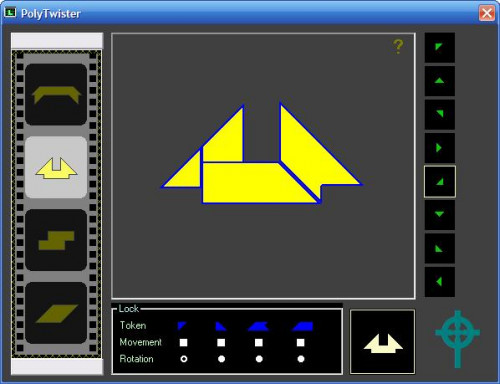Click the green right-pointing triangle button

pyautogui.click(x=440, y=148)
